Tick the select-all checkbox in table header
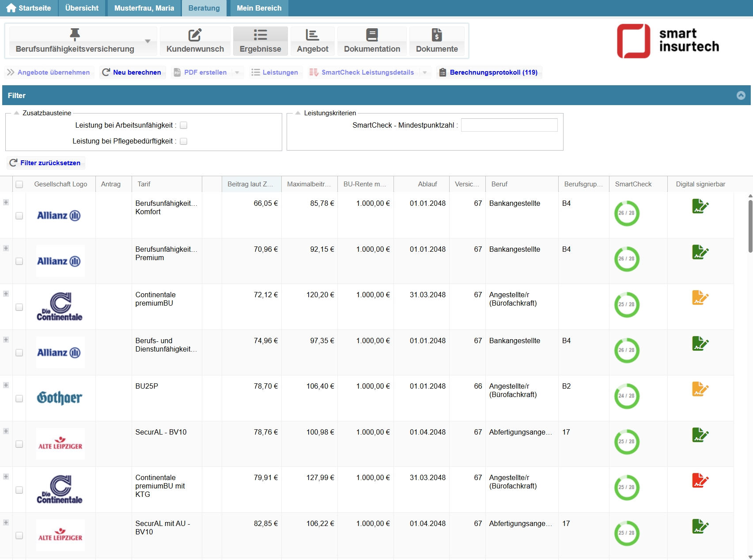Image resolution: width=753 pixels, height=560 pixels. 19,185
